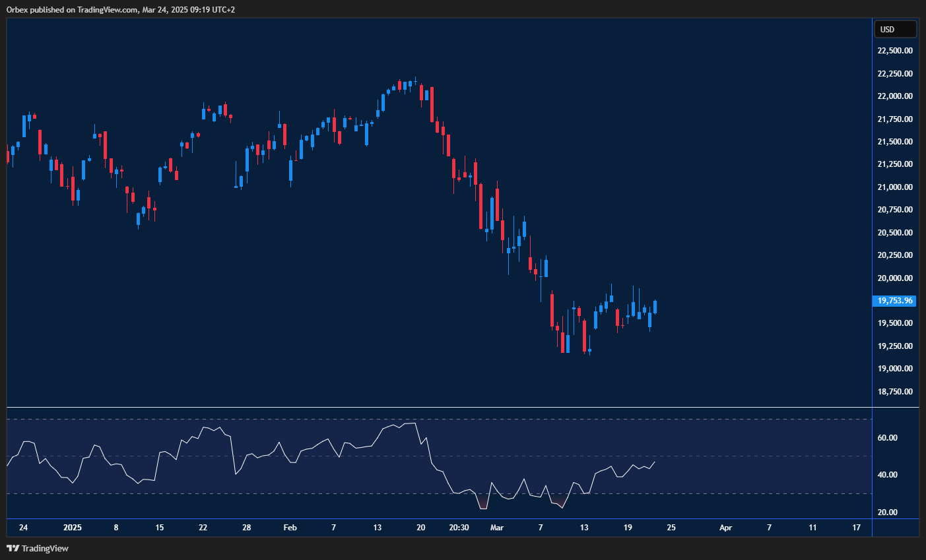Screen dimensions: 926x560
Task: Click the TradingView text link at bottom
Action: point(44,548)
